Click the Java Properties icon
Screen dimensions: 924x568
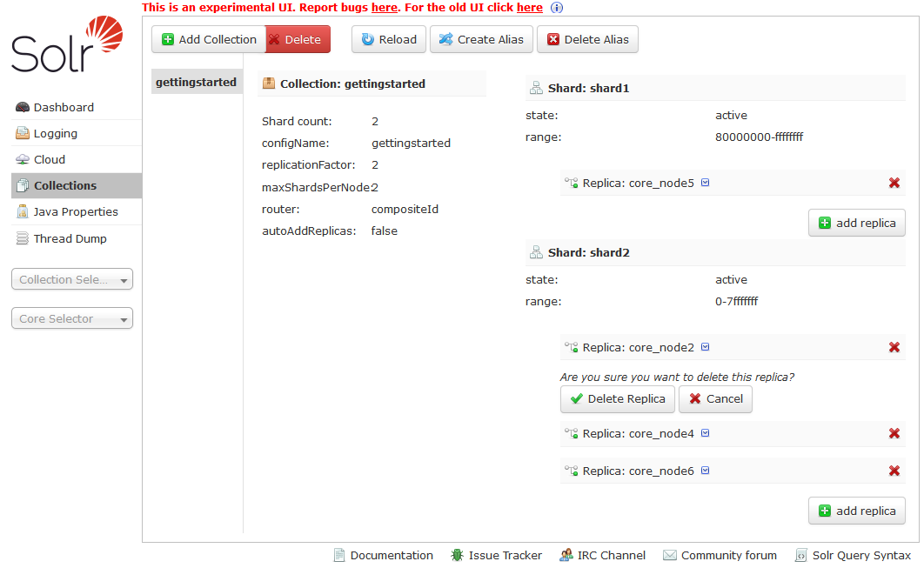coord(23,211)
